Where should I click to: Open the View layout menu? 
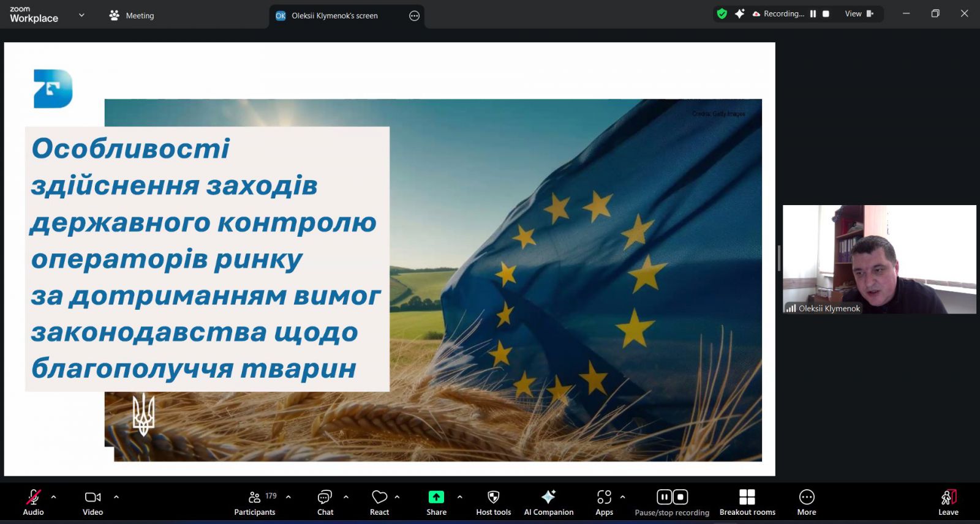pos(859,14)
